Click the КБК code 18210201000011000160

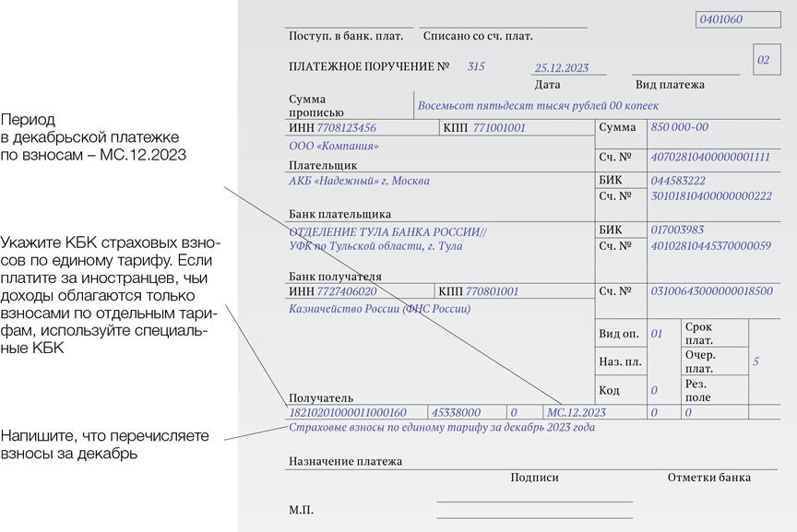pyautogui.click(x=348, y=413)
